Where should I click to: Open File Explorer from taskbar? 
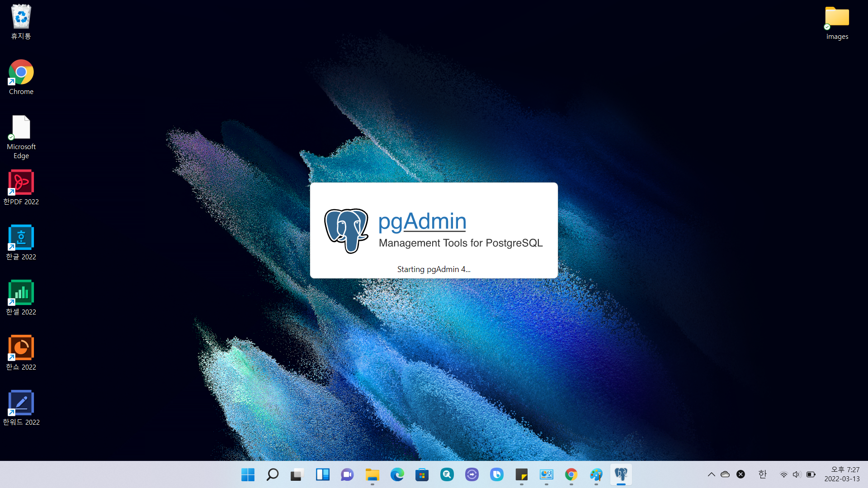[372, 474]
